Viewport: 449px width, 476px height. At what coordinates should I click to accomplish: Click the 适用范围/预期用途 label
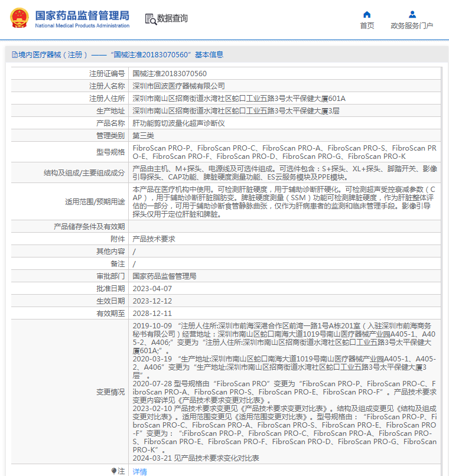pos(95,202)
